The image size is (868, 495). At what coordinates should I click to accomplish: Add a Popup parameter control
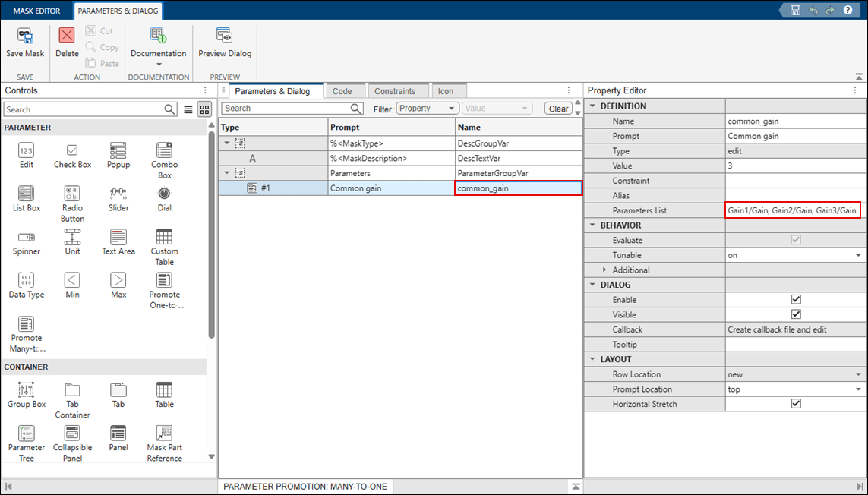tap(118, 156)
